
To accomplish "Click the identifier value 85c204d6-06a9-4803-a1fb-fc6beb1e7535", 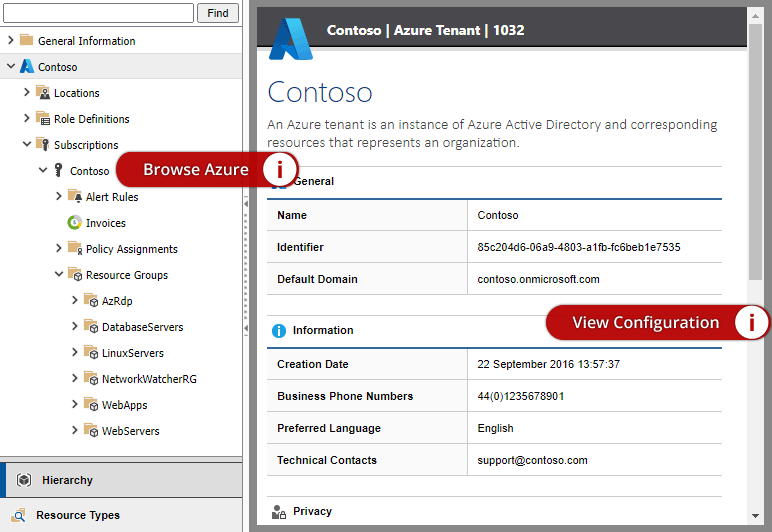I will (x=579, y=247).
